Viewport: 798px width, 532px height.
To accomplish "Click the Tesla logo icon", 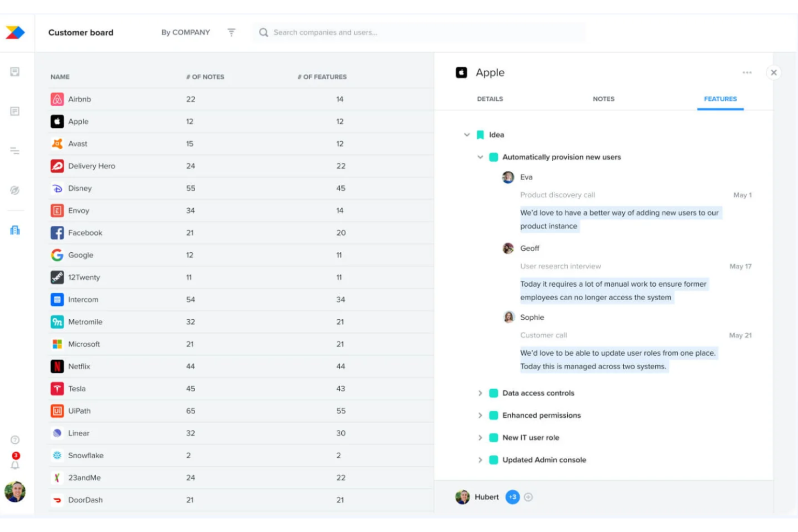I will point(57,389).
